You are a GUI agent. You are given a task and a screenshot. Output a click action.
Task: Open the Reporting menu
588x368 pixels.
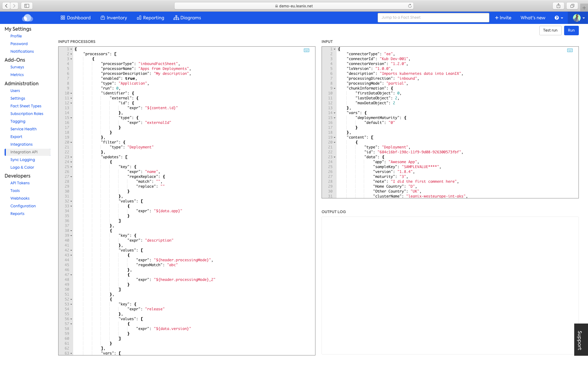(150, 18)
